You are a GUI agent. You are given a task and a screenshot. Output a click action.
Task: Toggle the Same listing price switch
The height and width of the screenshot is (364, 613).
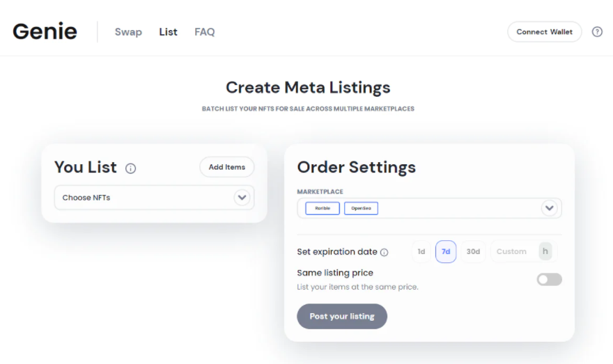[x=549, y=279]
